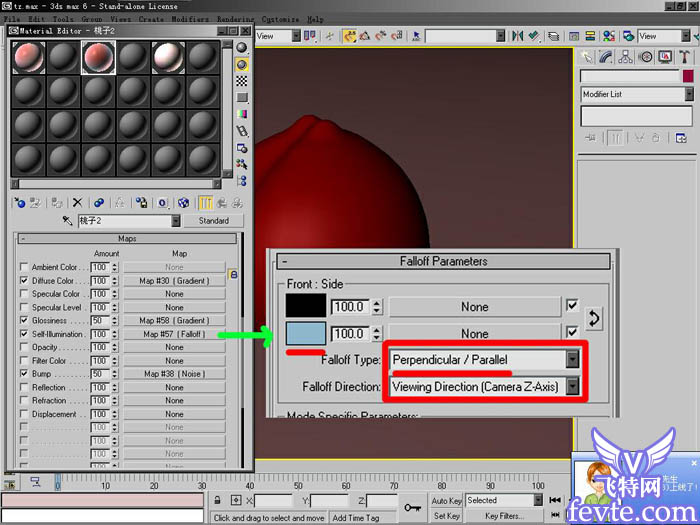700x525 pixels.
Task: Click the light blue falloff color swatch
Action: point(305,333)
